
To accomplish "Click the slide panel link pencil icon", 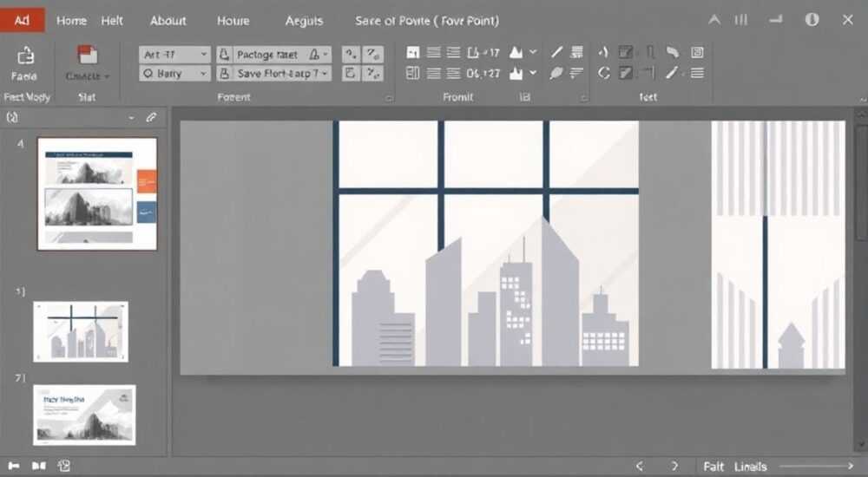I will (x=151, y=117).
